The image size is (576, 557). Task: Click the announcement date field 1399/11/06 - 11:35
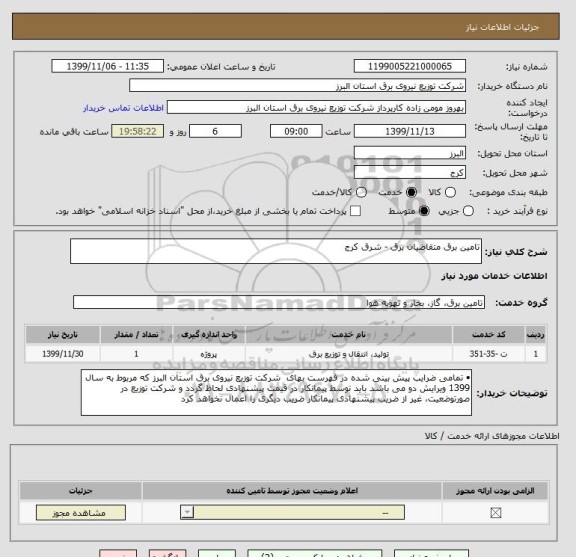click(108, 67)
